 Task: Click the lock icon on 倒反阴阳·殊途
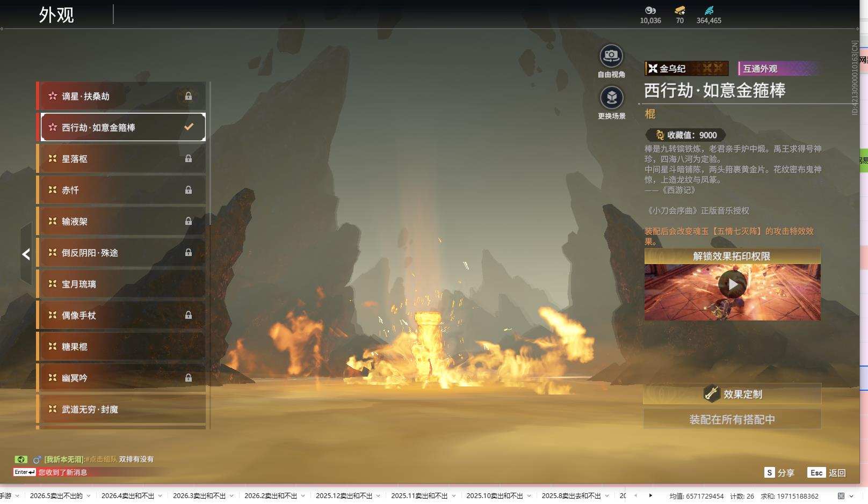(189, 252)
